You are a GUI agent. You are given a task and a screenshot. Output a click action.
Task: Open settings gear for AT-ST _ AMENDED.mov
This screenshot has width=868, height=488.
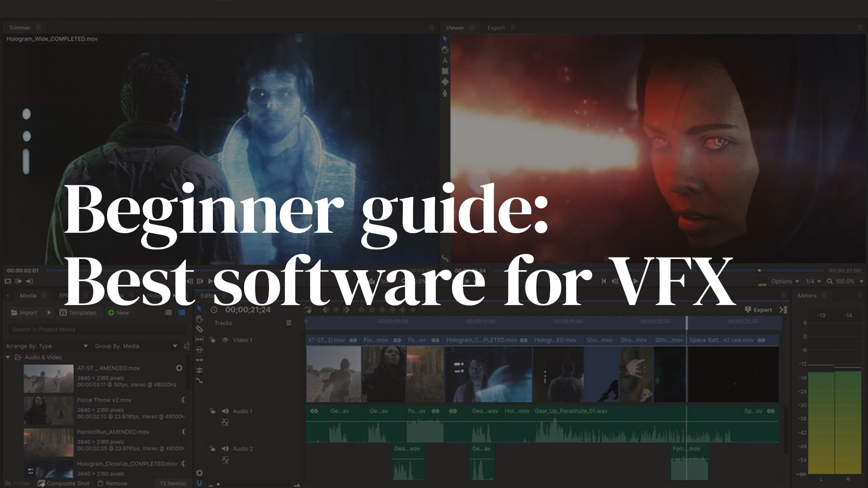179,368
